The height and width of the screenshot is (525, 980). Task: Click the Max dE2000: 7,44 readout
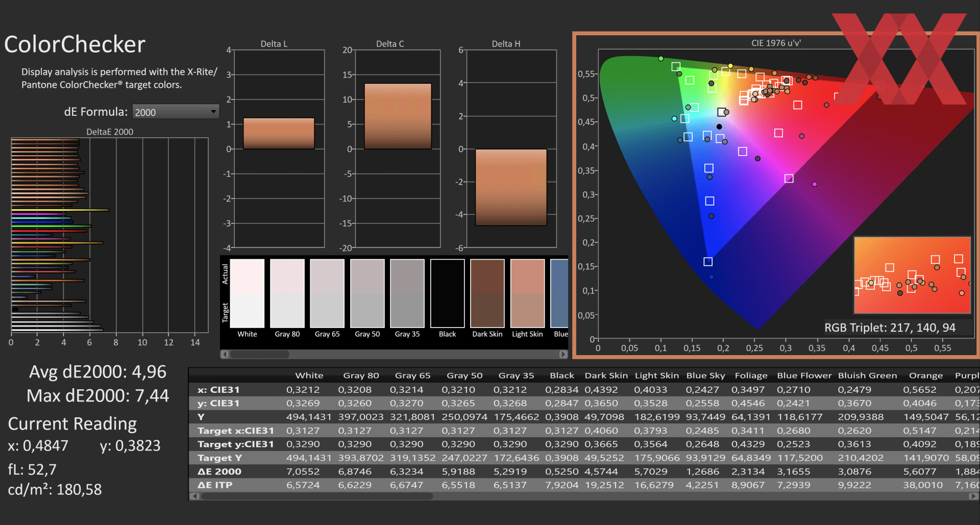coord(97,395)
